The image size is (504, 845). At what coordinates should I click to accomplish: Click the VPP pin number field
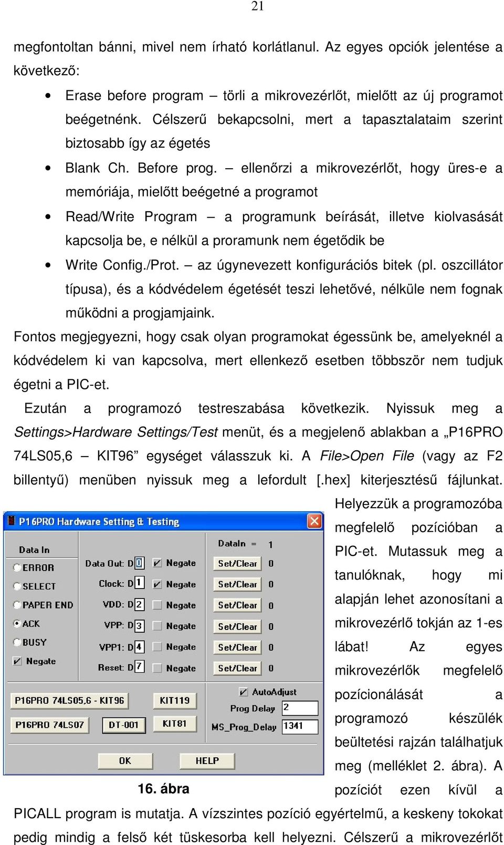tap(139, 626)
